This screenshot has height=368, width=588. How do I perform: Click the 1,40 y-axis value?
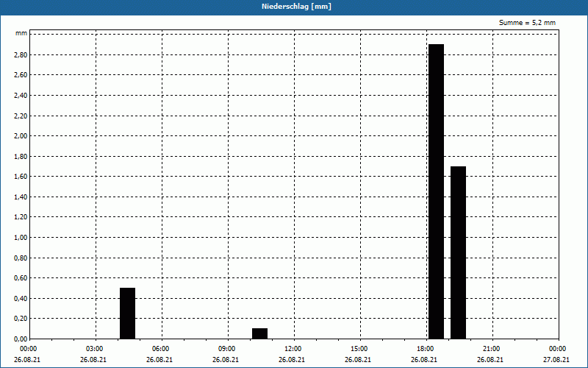tap(21, 197)
